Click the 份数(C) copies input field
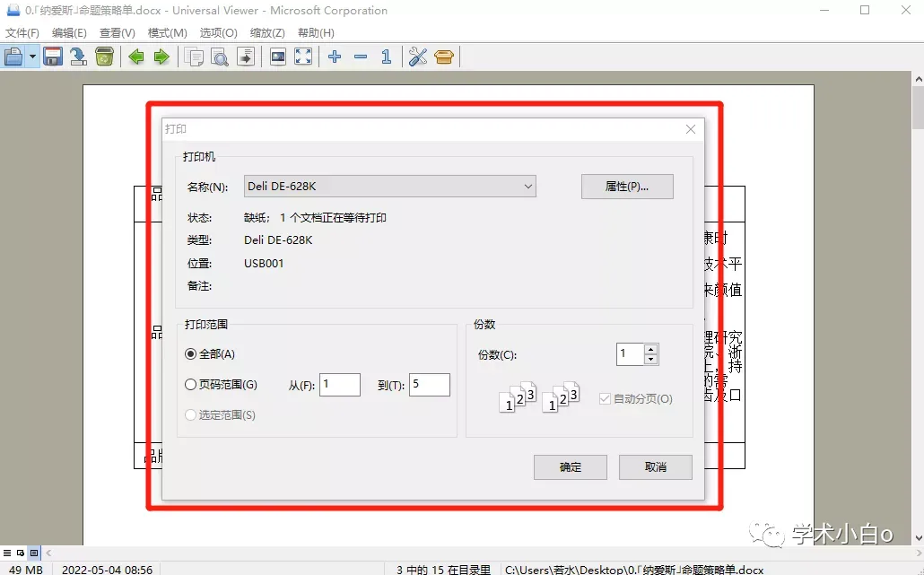The width and height of the screenshot is (924, 575). pyautogui.click(x=630, y=354)
